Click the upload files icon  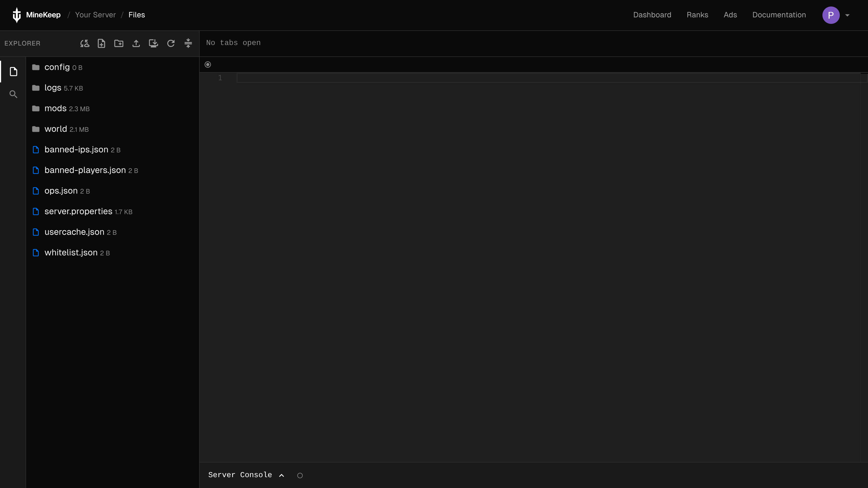pyautogui.click(x=136, y=43)
